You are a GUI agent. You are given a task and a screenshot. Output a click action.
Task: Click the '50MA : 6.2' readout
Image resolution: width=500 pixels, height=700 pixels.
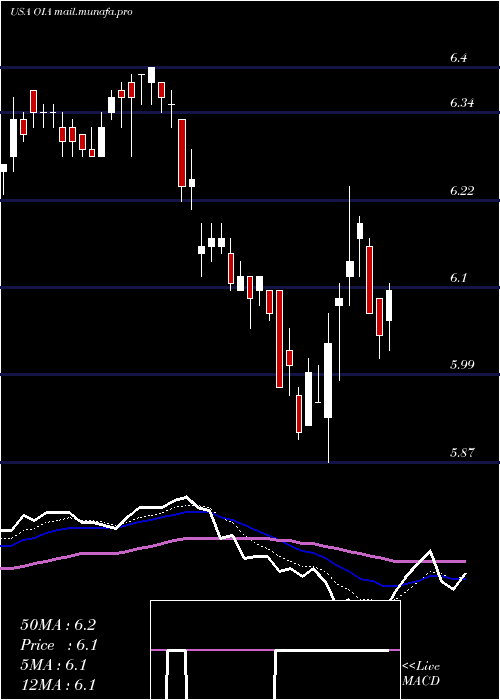point(58,625)
